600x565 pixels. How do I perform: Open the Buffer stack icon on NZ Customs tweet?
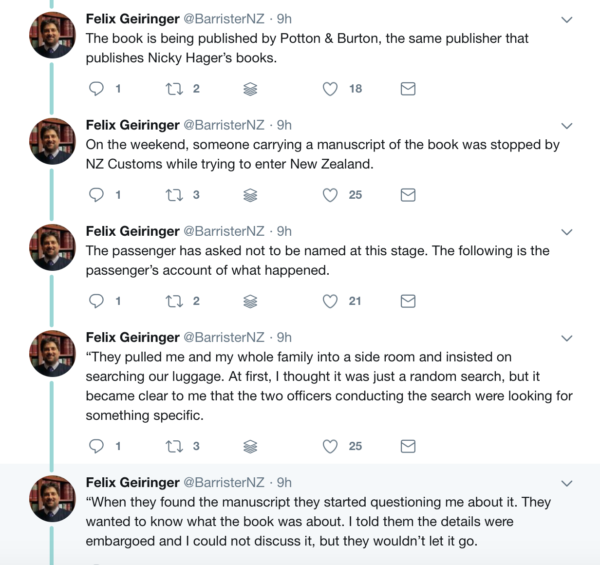250,195
